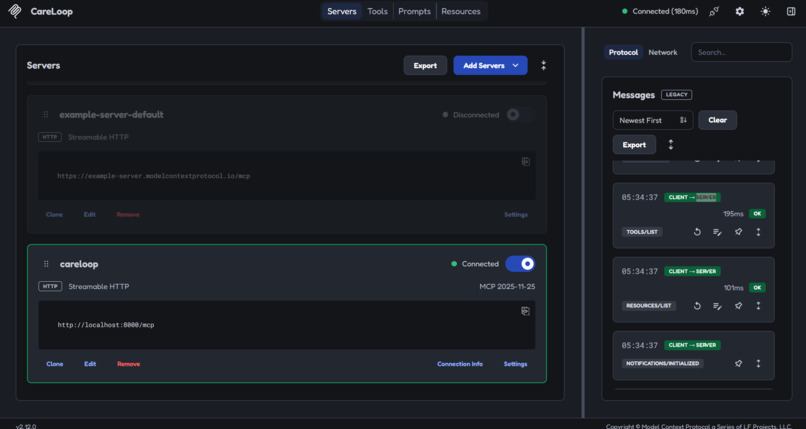Click the http://localhost:8000/mcp URL text
806x429 pixels.
point(106,325)
